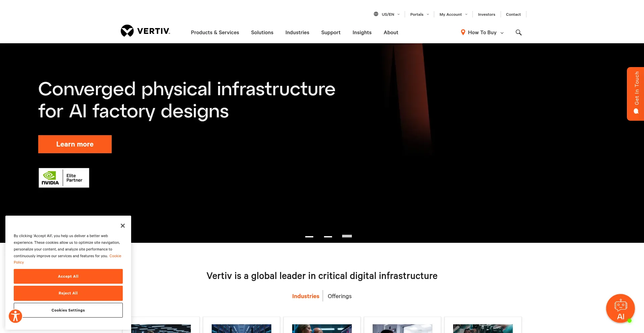Image resolution: width=644 pixels, height=333 pixels.
Task: Open the Products & Services menu
Action: tap(215, 33)
